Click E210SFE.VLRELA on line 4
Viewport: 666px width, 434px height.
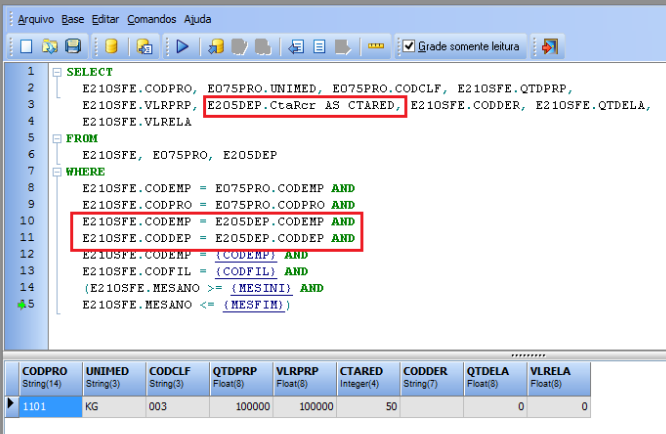tap(137, 122)
